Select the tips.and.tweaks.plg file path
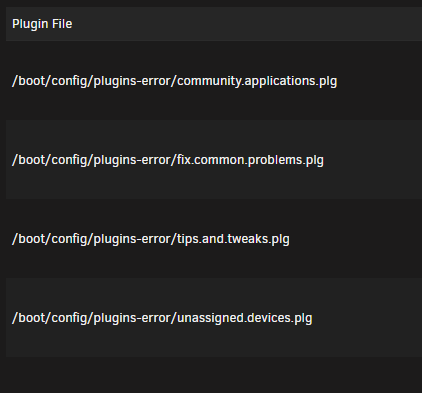Screen dimensions: 422x393 [151, 239]
